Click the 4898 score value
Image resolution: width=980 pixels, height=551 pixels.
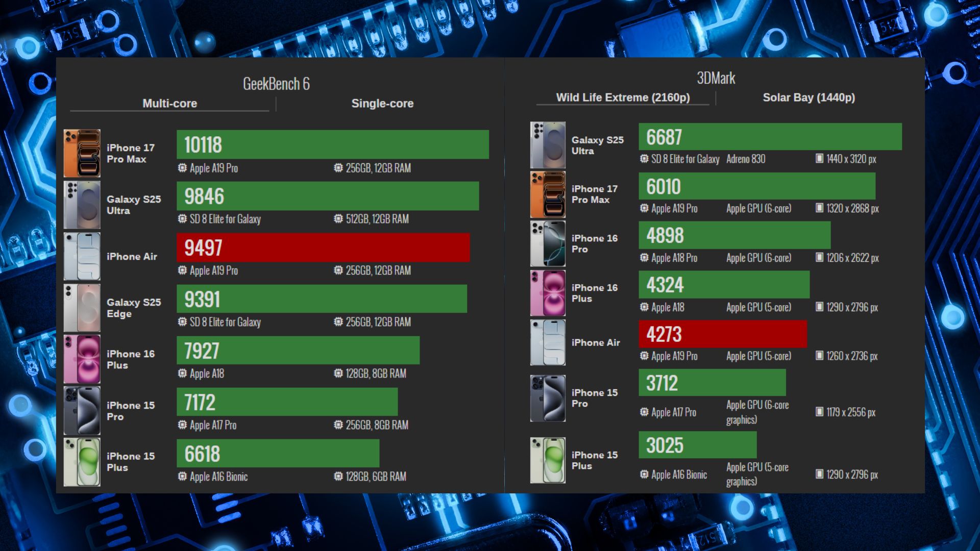tap(665, 236)
